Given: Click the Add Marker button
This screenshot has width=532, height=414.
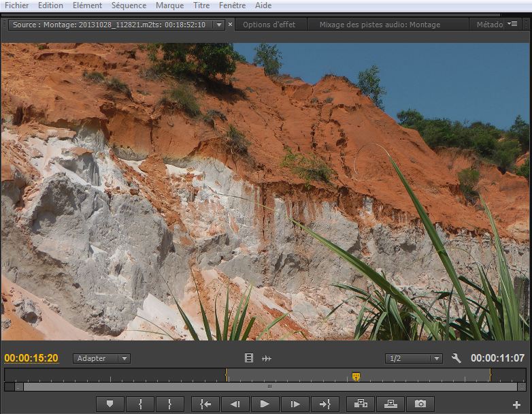Looking at the screenshot, I should click(110, 404).
